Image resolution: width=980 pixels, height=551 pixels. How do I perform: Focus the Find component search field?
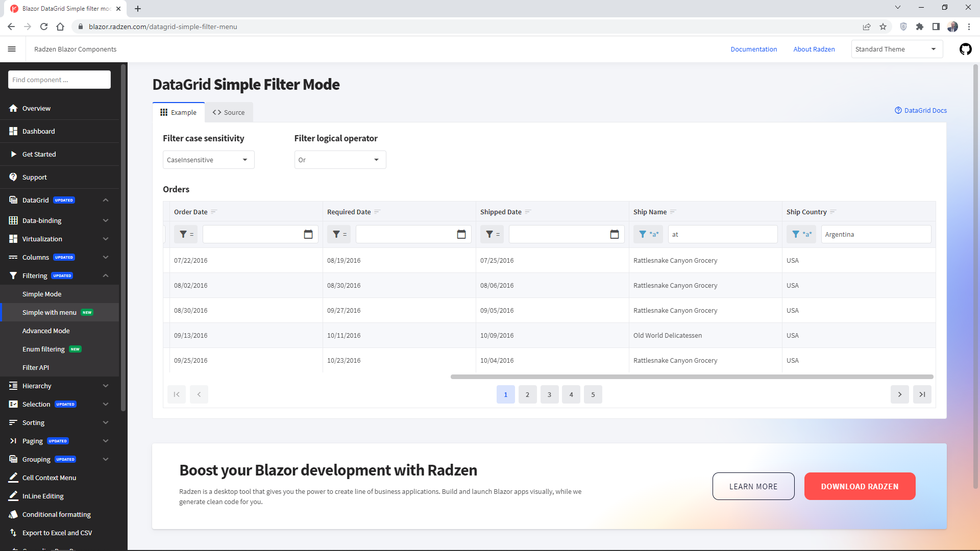(59, 80)
